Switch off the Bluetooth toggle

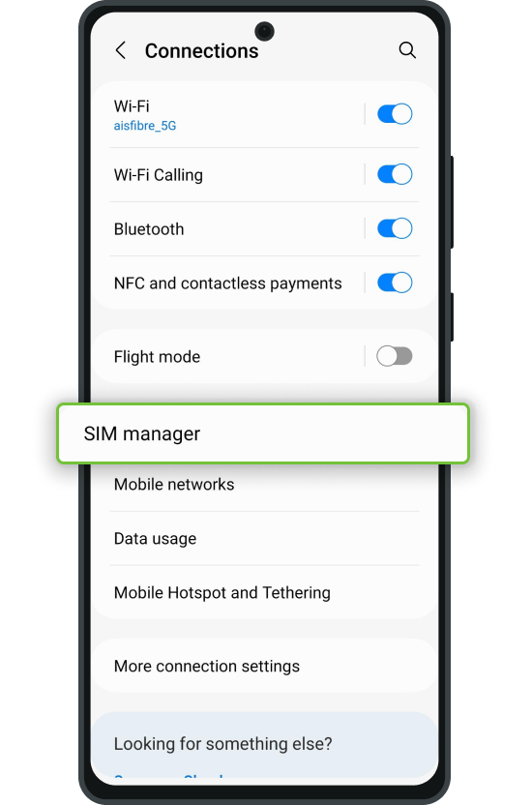click(395, 228)
